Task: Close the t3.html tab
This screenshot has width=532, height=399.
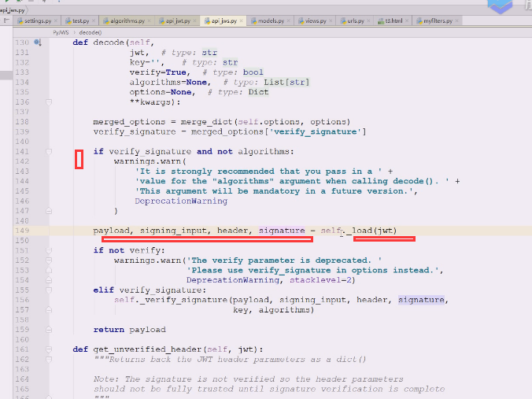Action: pyautogui.click(x=407, y=21)
